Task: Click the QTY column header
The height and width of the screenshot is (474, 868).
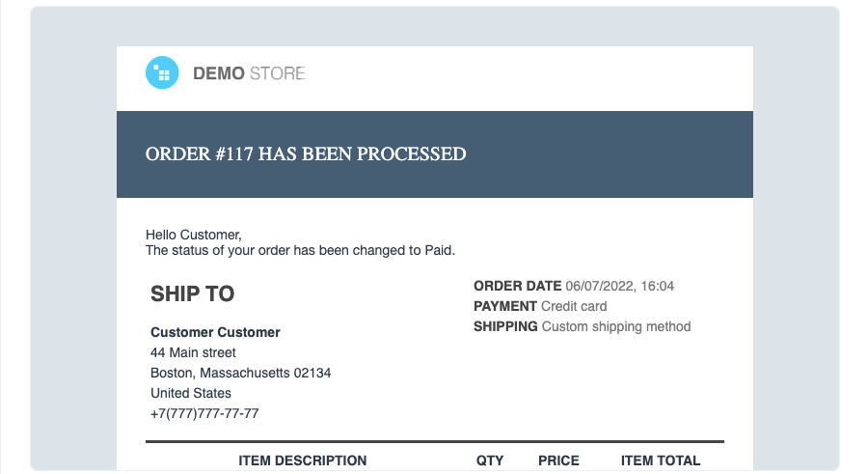Action: click(x=490, y=460)
